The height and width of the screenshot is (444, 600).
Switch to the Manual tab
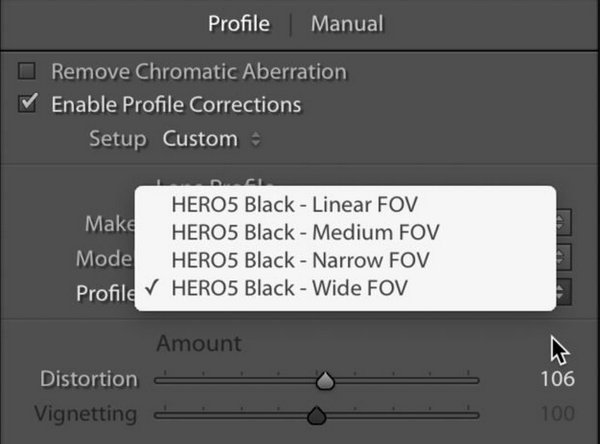point(347,24)
